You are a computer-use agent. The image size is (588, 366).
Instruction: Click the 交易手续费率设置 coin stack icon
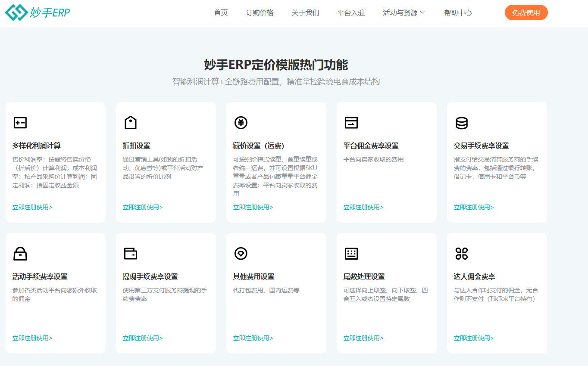462,123
